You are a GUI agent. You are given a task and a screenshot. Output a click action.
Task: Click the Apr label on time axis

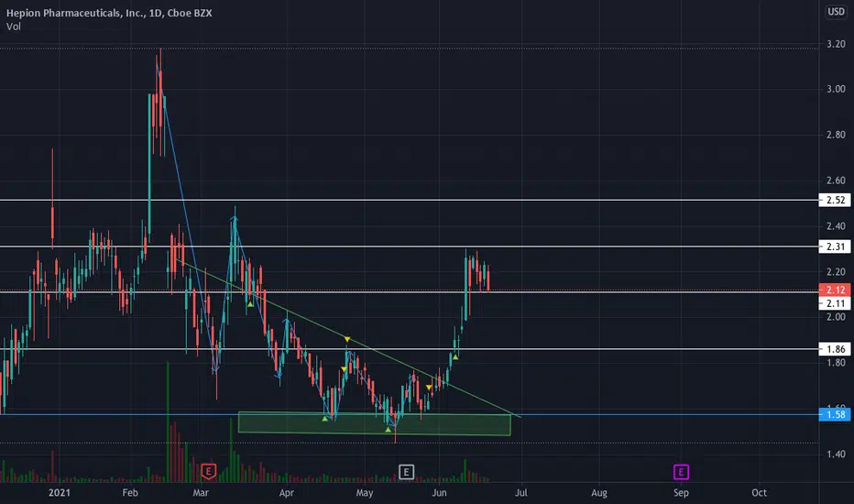pos(287,493)
